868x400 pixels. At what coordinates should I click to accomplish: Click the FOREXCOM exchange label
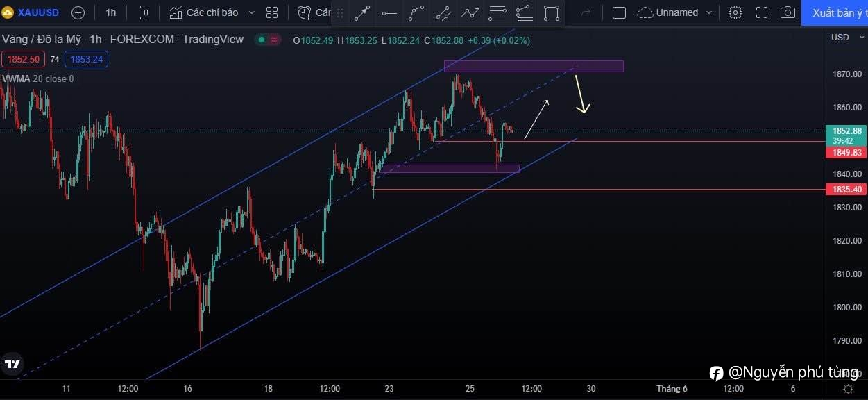coord(142,40)
